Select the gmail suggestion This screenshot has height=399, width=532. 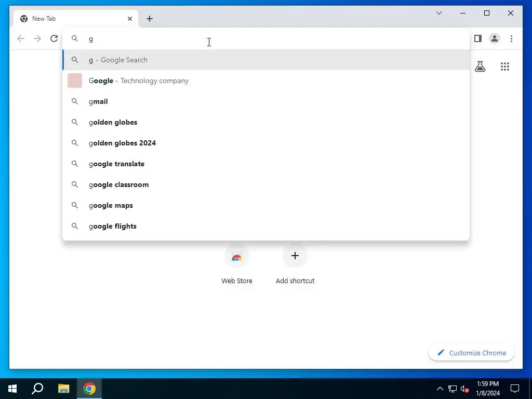266,101
